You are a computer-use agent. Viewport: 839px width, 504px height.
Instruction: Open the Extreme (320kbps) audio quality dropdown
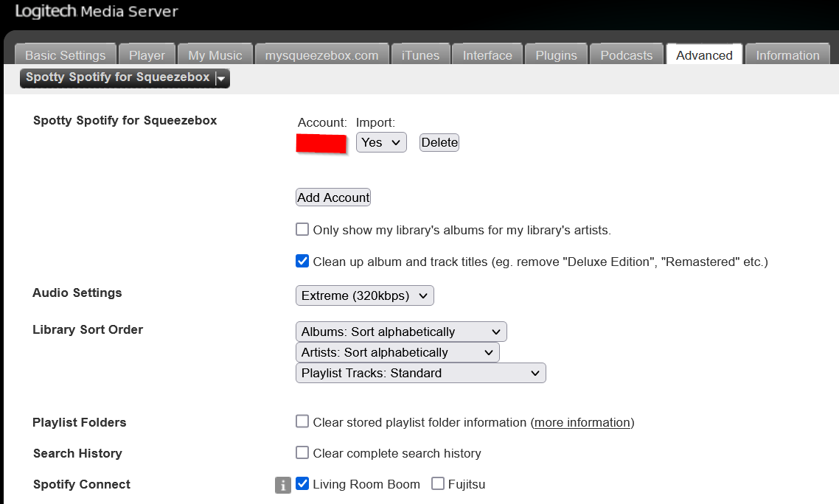point(364,295)
